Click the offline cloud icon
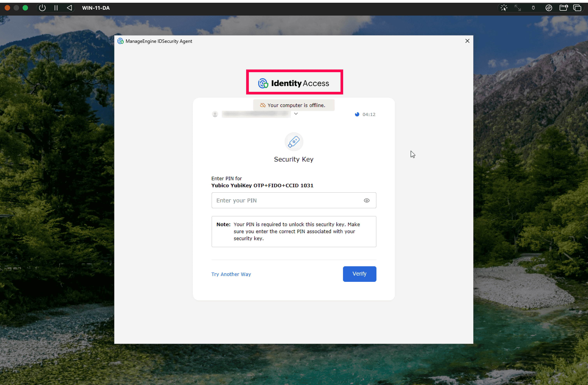Screen dimensions: 588x385 click(x=263, y=105)
